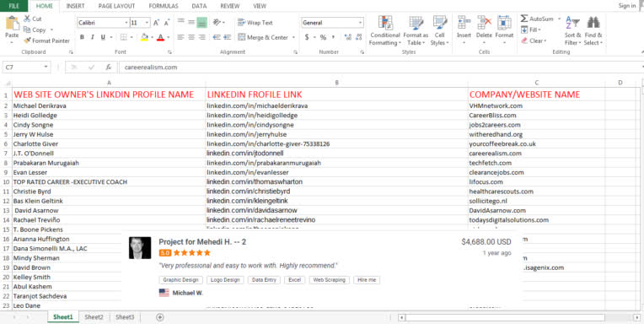The image size is (644, 324).
Task: Click the Paste icon
Action: tap(12, 23)
